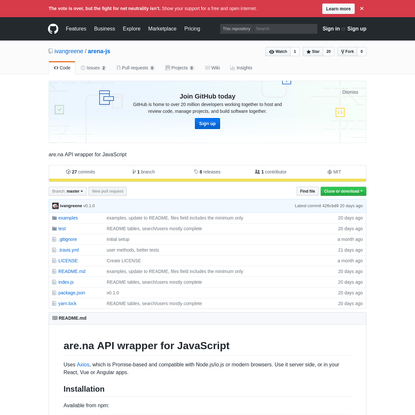
Task: Open the MIT license link
Action: (334, 172)
